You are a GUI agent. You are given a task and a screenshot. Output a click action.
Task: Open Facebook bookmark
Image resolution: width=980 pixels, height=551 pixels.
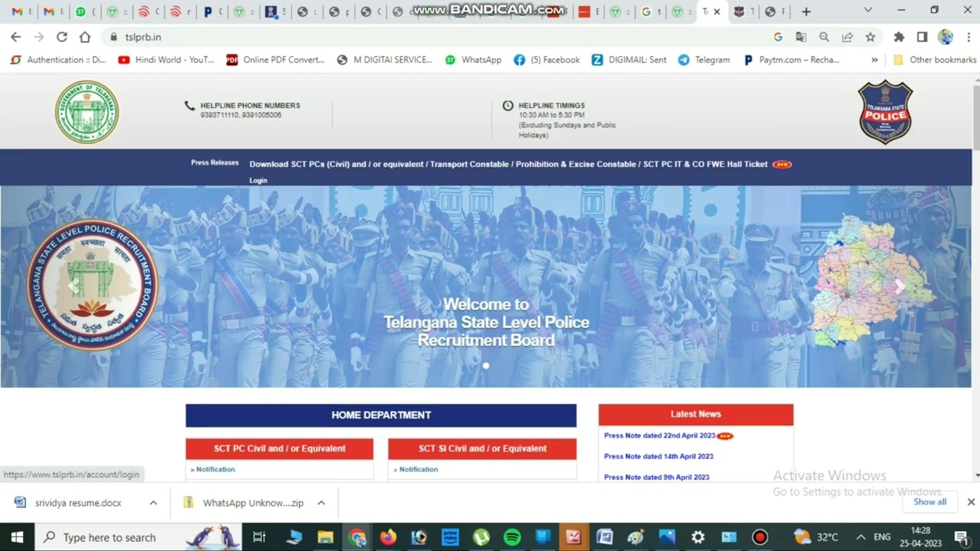pos(547,60)
